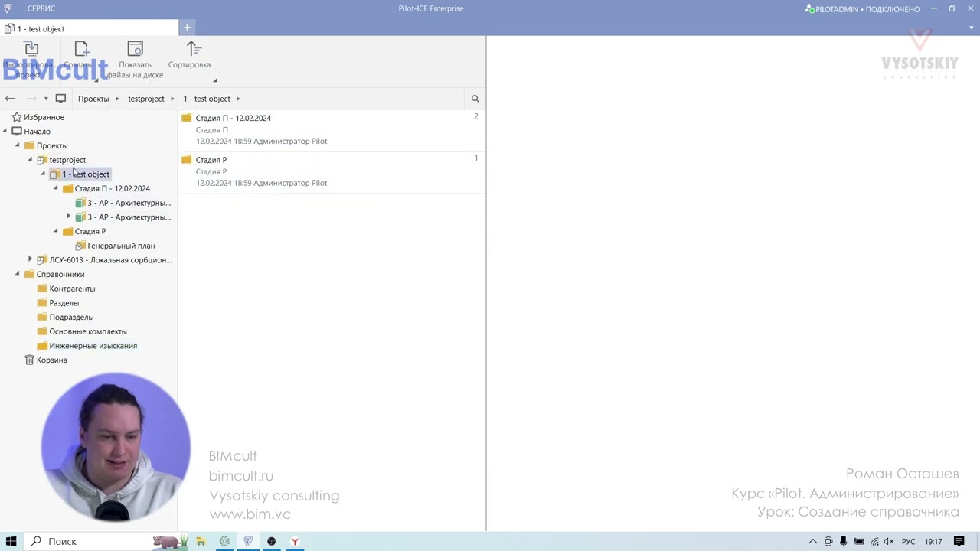
Task: Click Проекты breadcrumb
Action: click(x=93, y=99)
